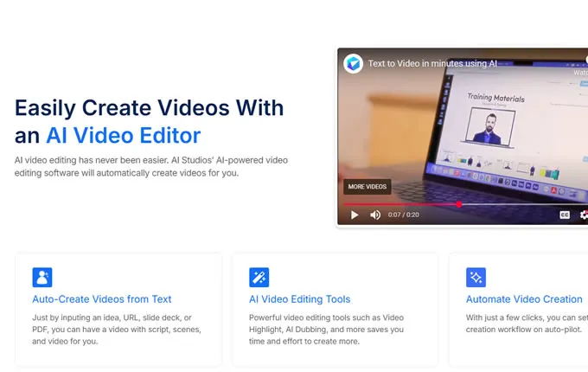Play the embedded video
Screen dimensions: 588x372
click(355, 215)
